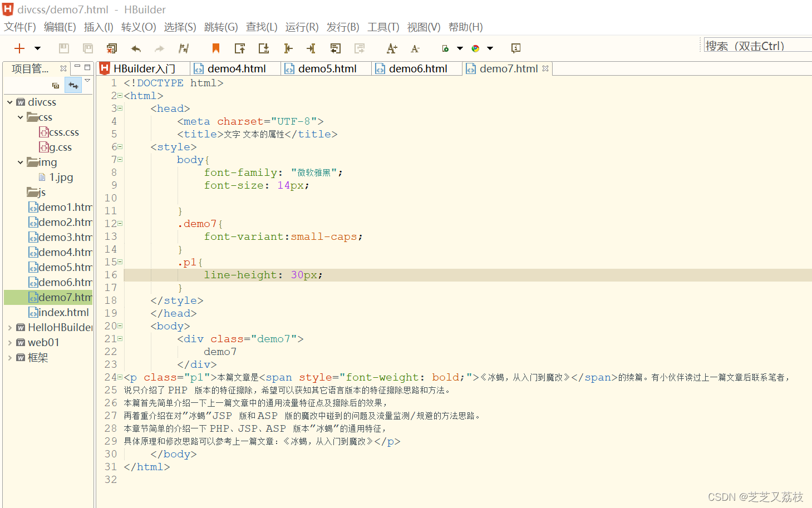The height and width of the screenshot is (508, 812).
Task: Maximize the project manager panel
Action: tap(87, 67)
